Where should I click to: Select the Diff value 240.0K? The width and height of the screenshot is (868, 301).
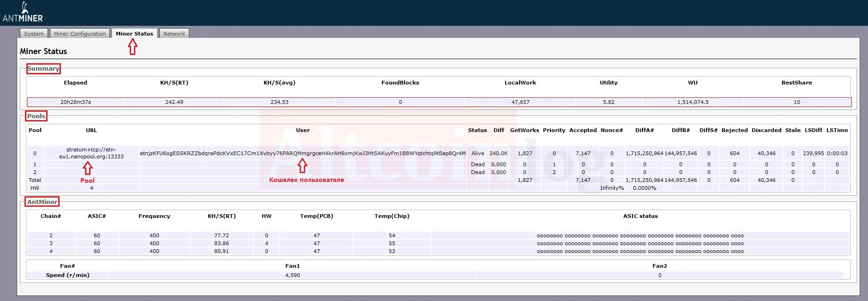[x=499, y=153]
